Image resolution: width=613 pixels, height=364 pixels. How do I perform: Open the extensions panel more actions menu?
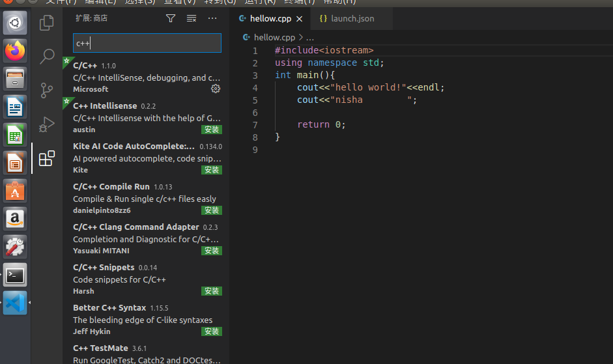(x=212, y=18)
